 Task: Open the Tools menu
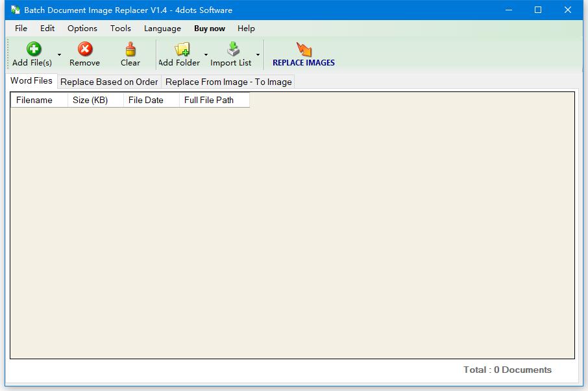click(120, 29)
